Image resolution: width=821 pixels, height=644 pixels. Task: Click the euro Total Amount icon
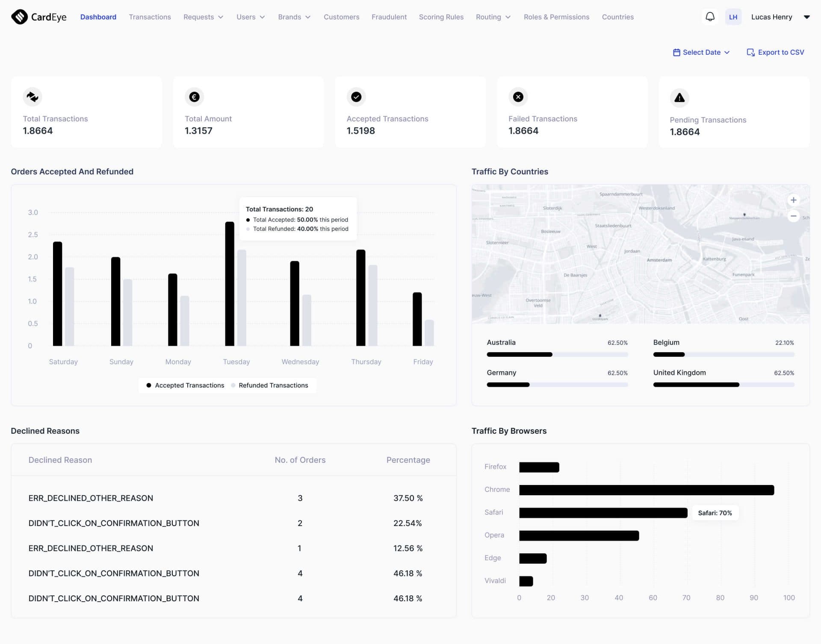pos(194,97)
